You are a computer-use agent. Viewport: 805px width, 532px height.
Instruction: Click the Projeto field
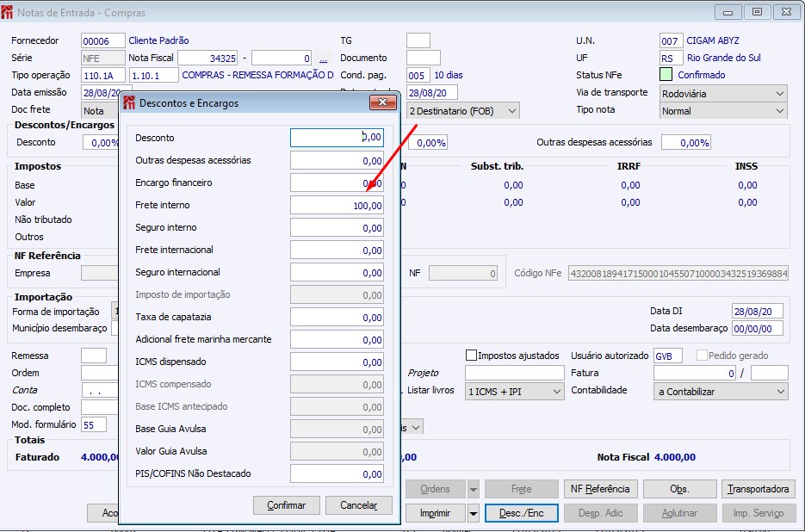click(514, 374)
